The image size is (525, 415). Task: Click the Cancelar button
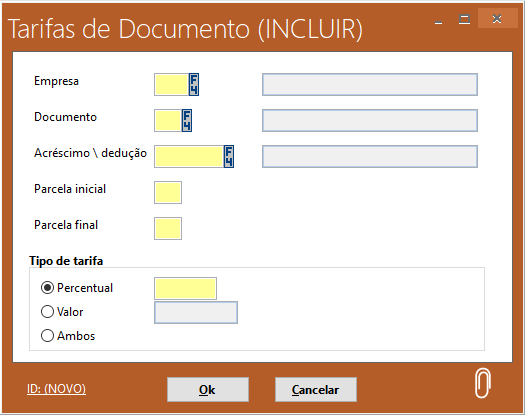(x=316, y=390)
